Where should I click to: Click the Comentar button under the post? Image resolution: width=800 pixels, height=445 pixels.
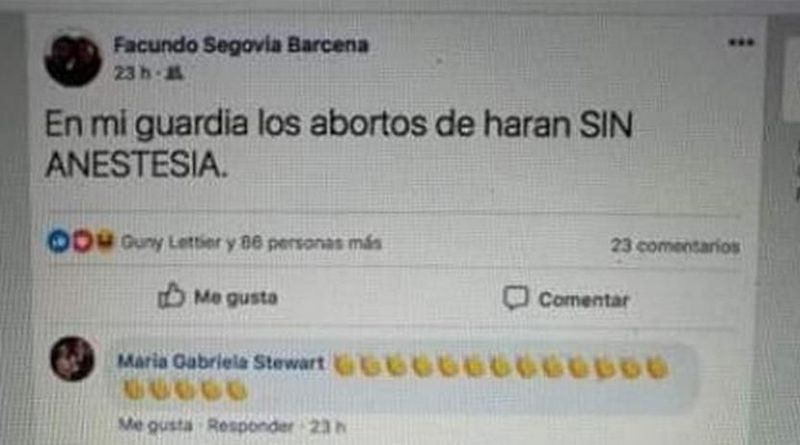[x=566, y=299]
